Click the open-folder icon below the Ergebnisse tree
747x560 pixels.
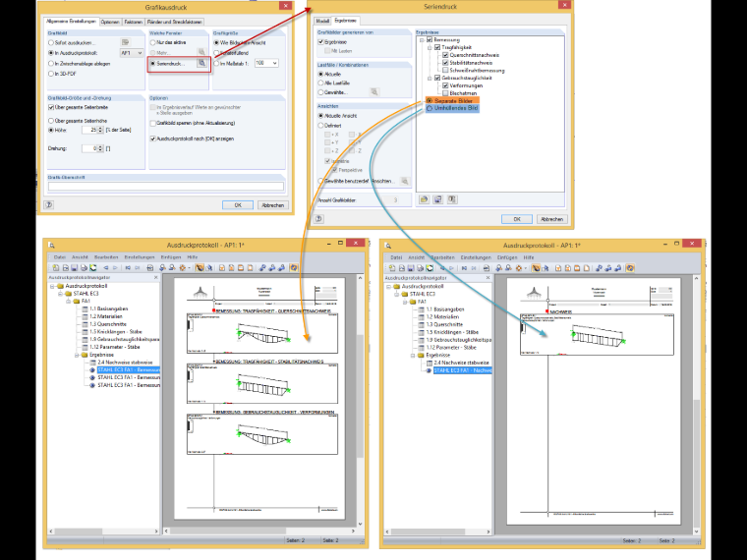(424, 199)
